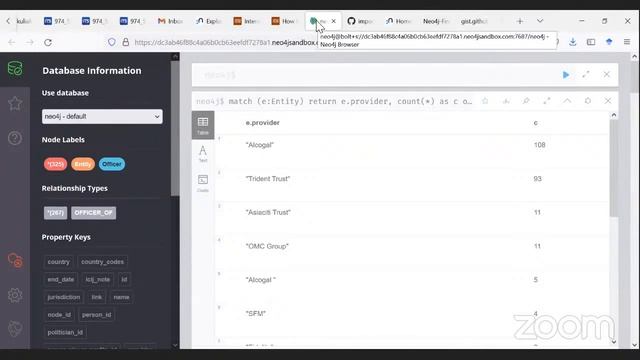This screenshot has width=640, height=360.
Task: Click the count value 93
Action: tap(537, 179)
